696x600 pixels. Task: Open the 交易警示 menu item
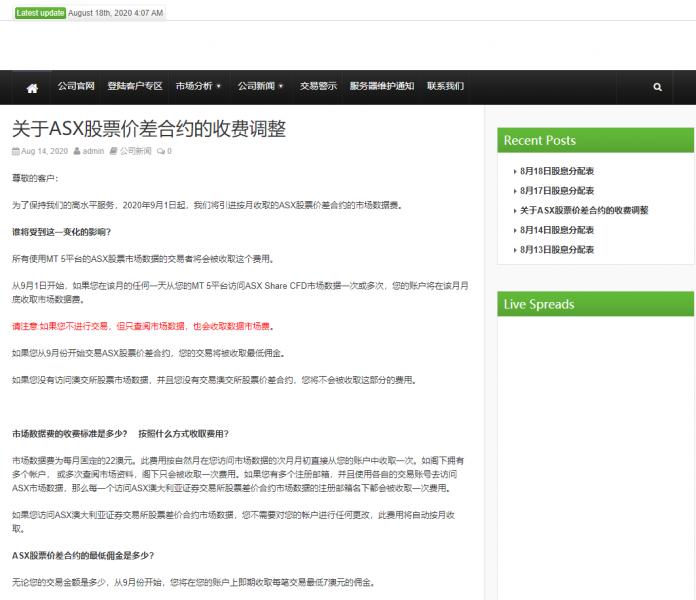[318, 86]
